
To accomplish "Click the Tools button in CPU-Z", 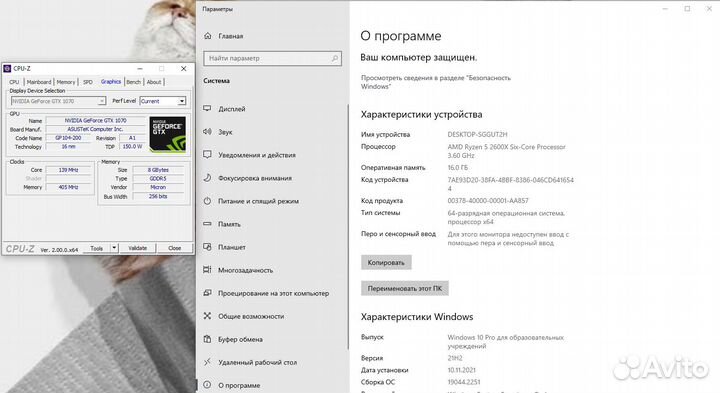I will pos(96,248).
